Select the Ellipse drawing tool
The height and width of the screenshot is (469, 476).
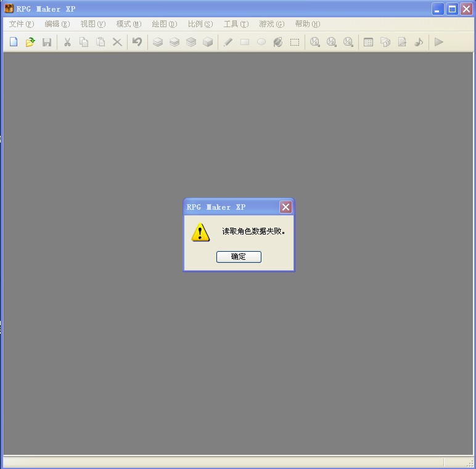pyautogui.click(x=261, y=42)
